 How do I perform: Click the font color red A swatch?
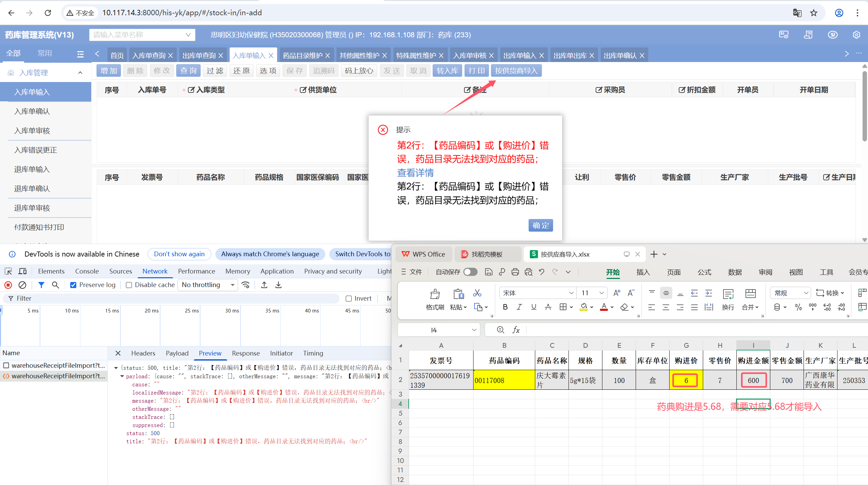[604, 307]
